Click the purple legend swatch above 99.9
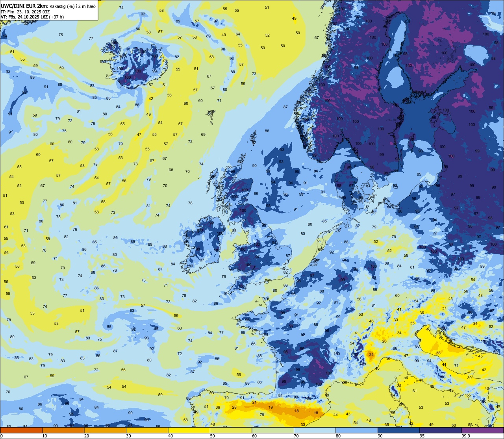This screenshot has width=504, height=439. pos(482,430)
